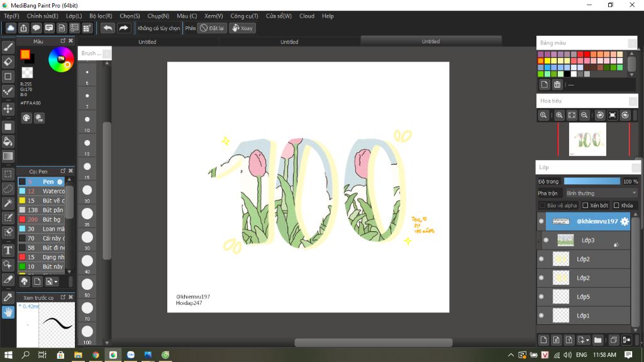Pick the Bucket fill tool

[8, 141]
